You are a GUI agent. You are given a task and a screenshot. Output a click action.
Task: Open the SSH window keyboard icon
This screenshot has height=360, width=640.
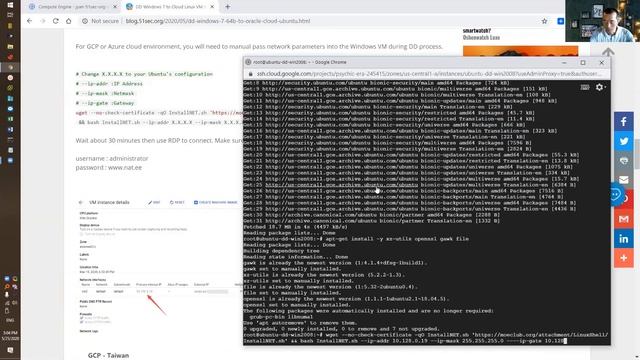tap(584, 87)
